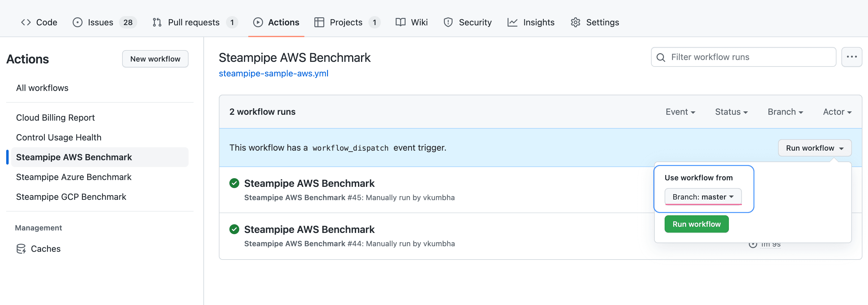Select the Control Usage Health workflow
This screenshot has width=868, height=305.
tap(59, 138)
